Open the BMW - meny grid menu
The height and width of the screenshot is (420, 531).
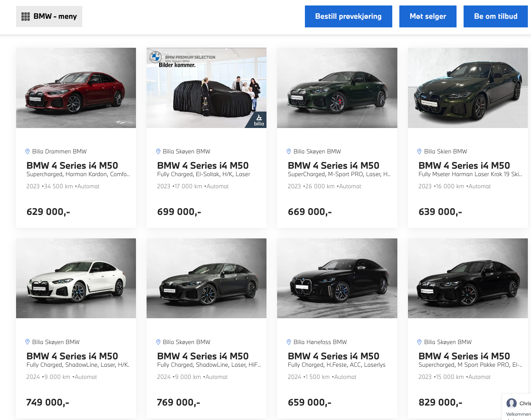point(49,16)
